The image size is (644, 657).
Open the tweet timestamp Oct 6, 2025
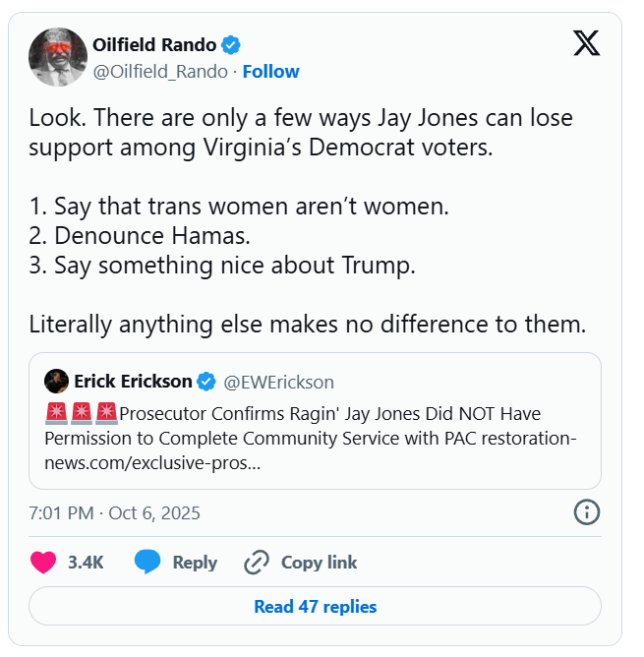click(x=114, y=512)
